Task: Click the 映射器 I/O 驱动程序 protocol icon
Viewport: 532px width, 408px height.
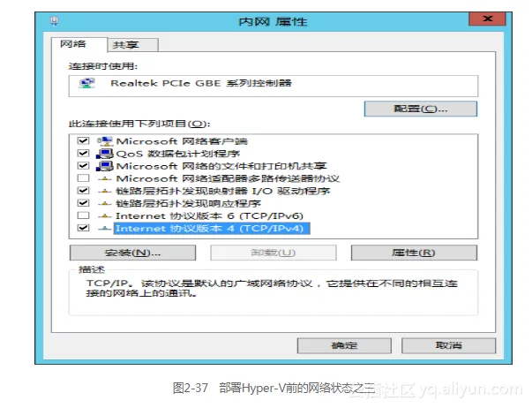Action: [x=105, y=192]
